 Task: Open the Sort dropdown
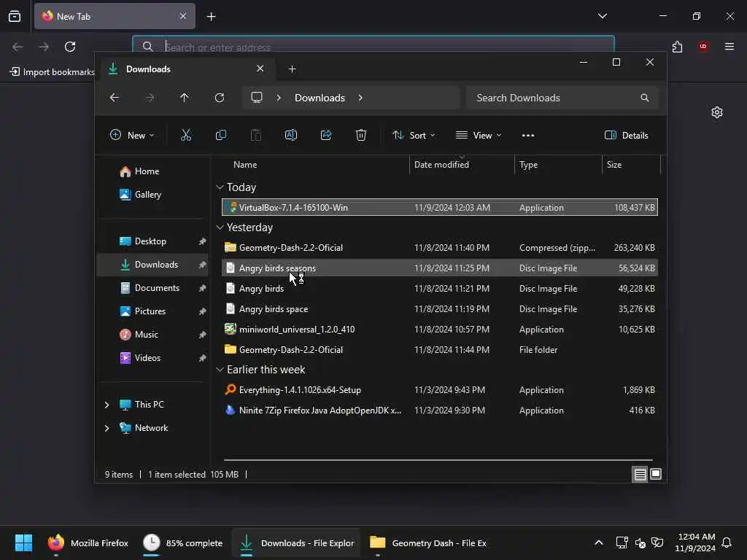point(414,135)
